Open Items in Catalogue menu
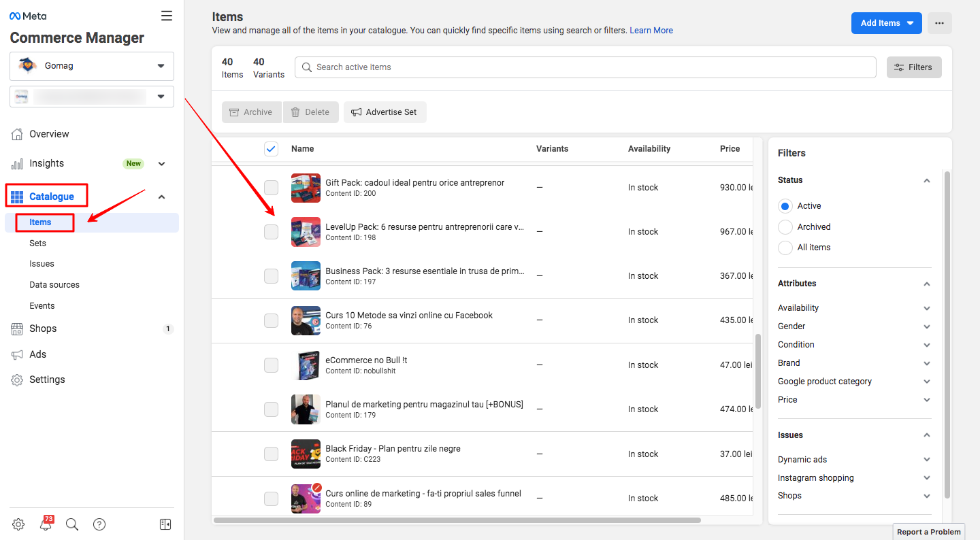The height and width of the screenshot is (540, 980). point(40,222)
